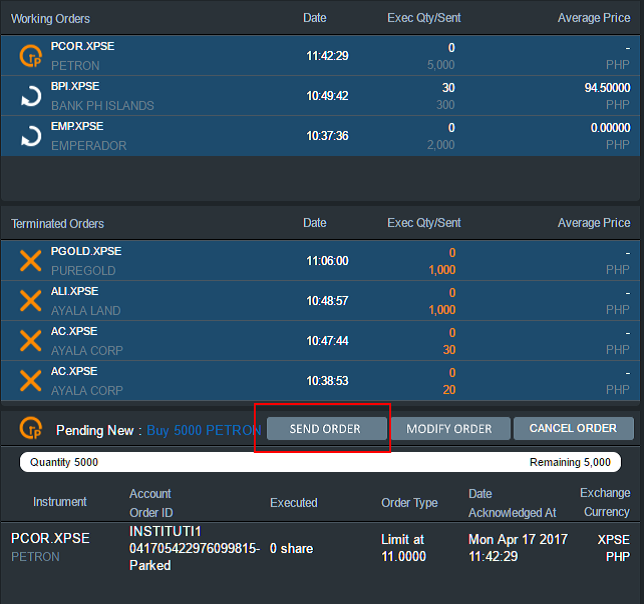Screen dimensions: 644x604
Task: Click the 11:42:29 time in PCOR row
Action: (327, 56)
